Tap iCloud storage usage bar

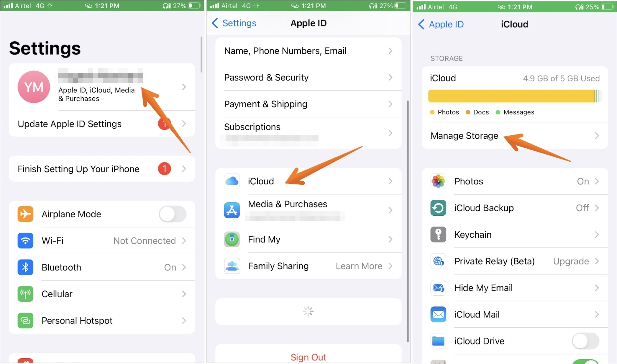pyautogui.click(x=514, y=96)
